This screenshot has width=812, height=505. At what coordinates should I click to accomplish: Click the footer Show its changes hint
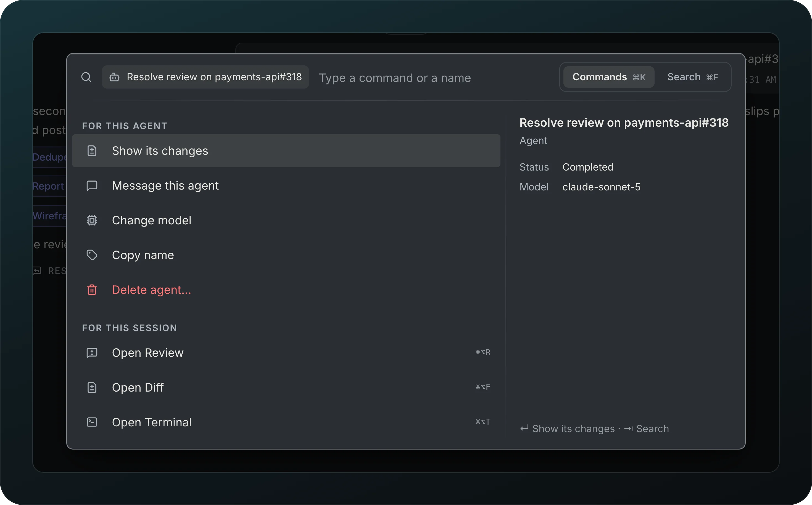(x=567, y=429)
